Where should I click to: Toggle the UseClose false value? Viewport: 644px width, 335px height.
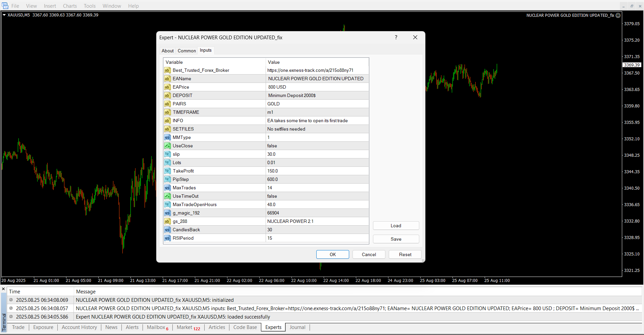click(x=317, y=146)
